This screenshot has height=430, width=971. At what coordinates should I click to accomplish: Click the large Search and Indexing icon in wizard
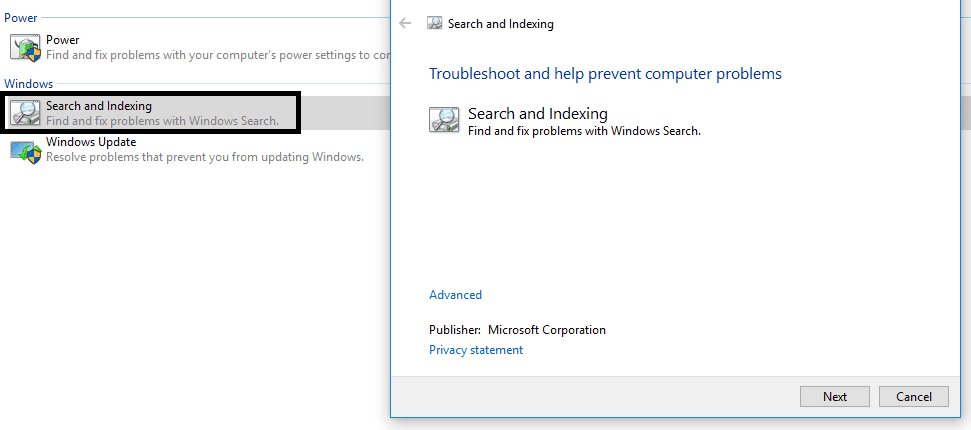coord(444,120)
